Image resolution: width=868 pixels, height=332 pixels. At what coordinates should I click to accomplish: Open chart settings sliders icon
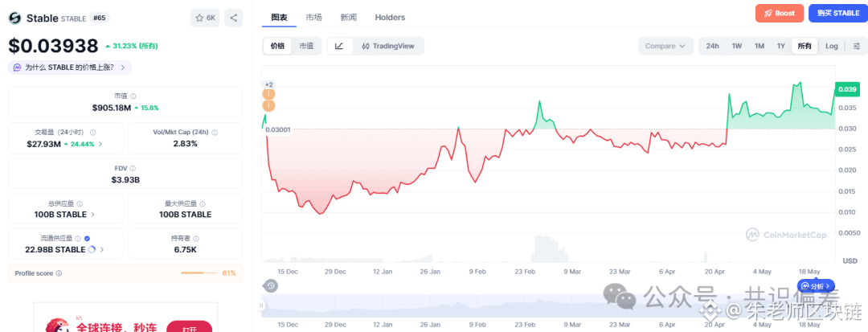(857, 46)
